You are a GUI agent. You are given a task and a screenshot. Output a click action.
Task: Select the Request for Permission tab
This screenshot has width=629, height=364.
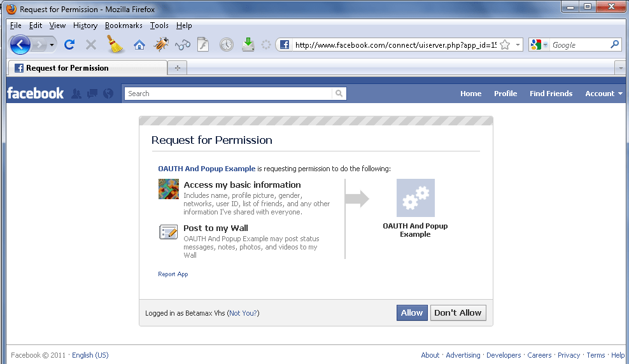click(87, 67)
